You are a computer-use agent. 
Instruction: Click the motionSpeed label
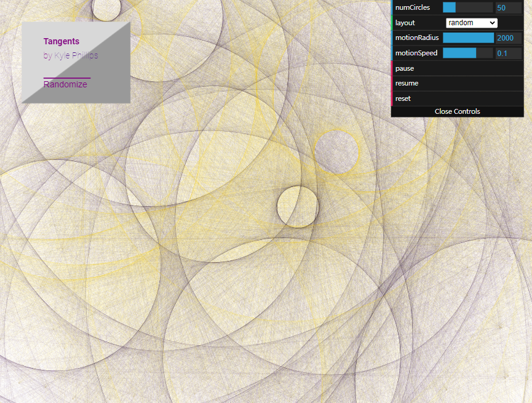coord(416,53)
